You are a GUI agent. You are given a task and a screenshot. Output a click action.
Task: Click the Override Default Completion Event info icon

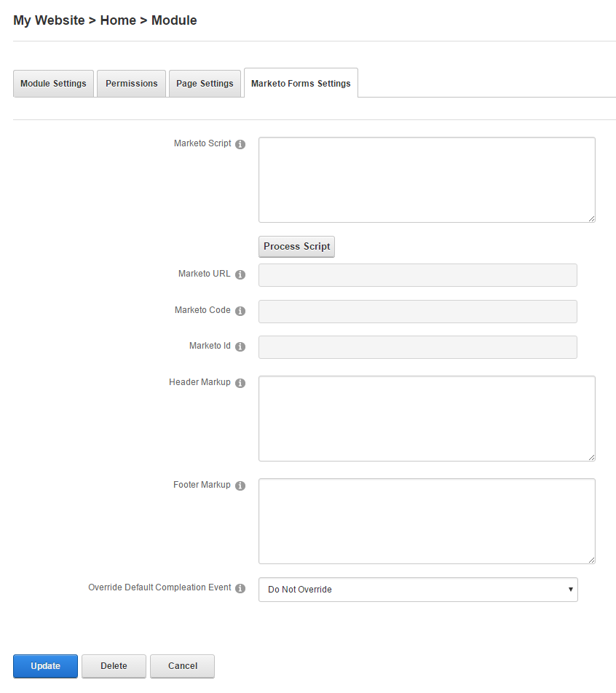(x=240, y=588)
